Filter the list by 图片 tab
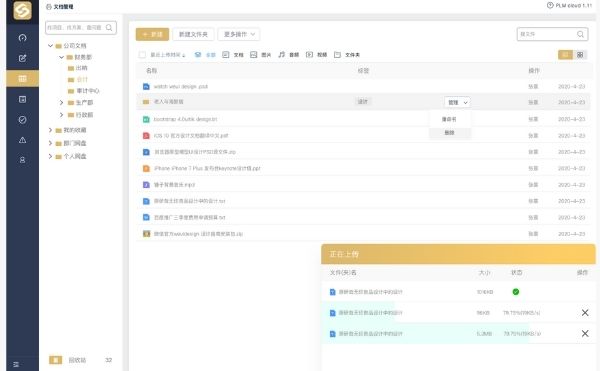Viewport: 600px width, 371px height. point(261,55)
